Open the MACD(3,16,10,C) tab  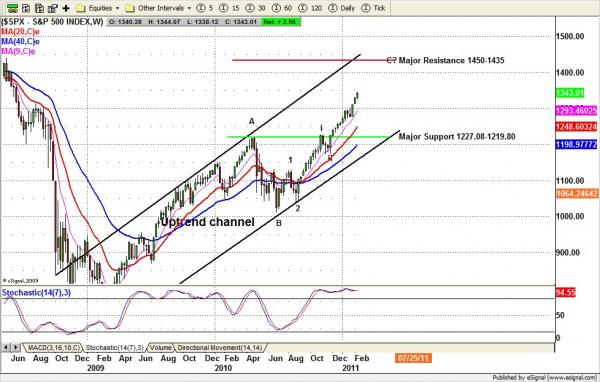54,348
